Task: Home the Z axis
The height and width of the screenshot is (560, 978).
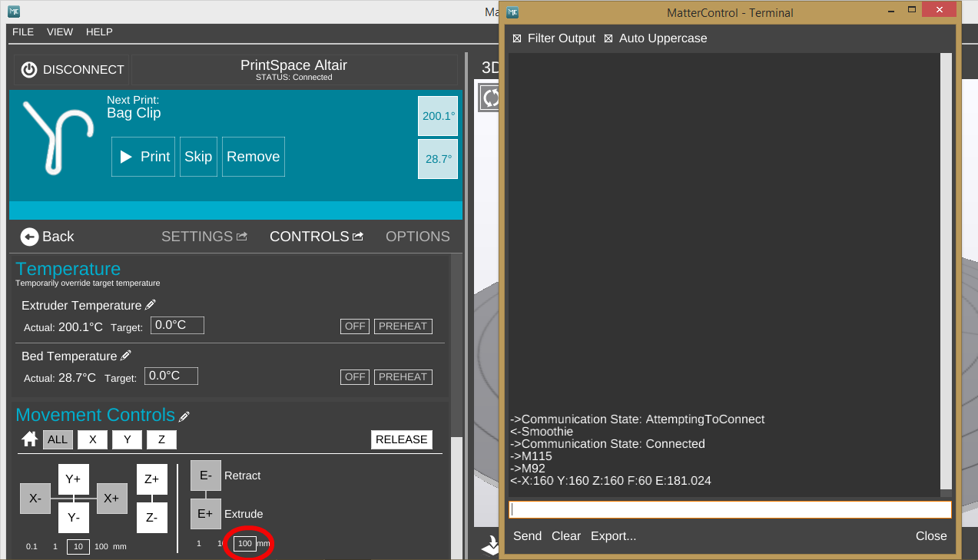Action: click(161, 439)
